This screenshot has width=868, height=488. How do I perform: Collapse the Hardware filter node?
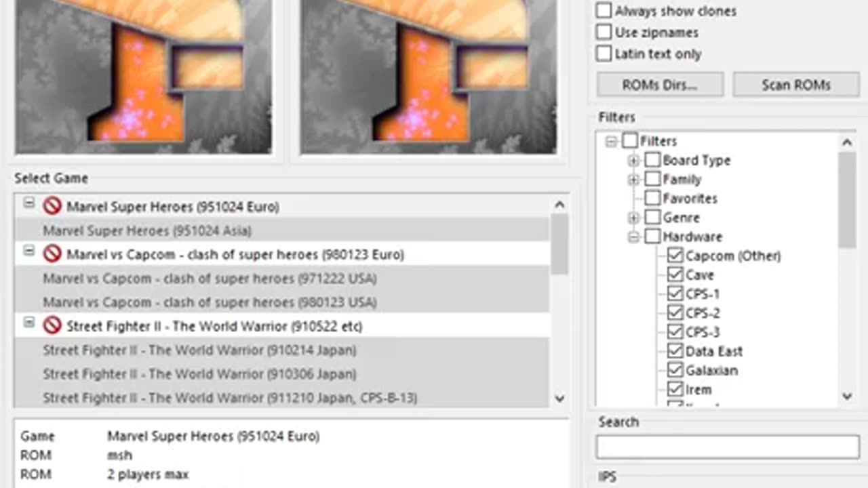(633, 237)
